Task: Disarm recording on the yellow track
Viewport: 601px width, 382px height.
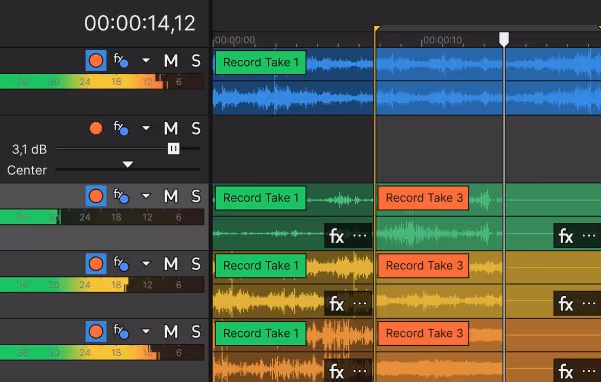Action: coord(96,264)
